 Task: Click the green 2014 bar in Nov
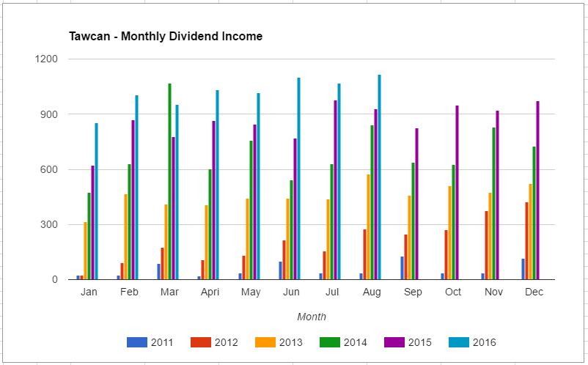pyautogui.click(x=493, y=204)
